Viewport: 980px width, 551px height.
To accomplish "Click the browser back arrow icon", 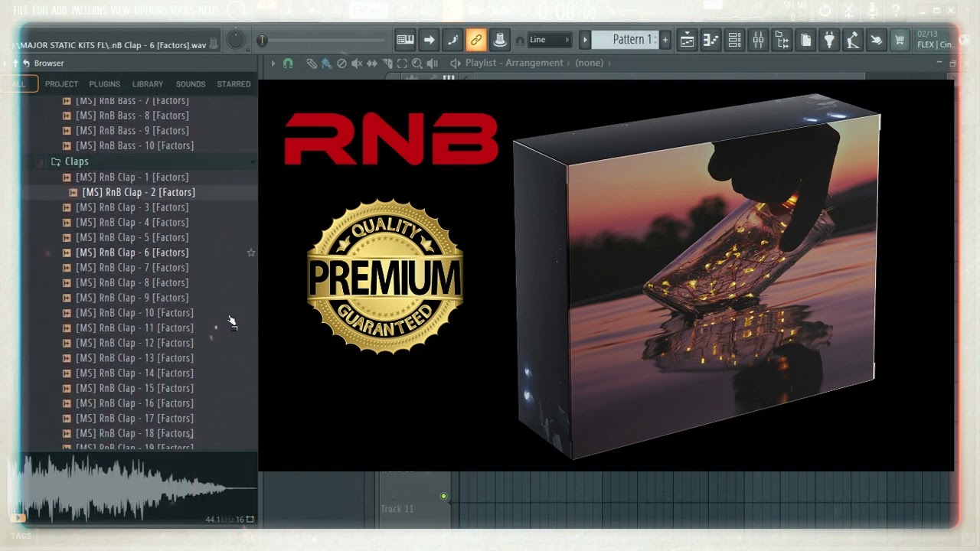I will pos(26,64).
